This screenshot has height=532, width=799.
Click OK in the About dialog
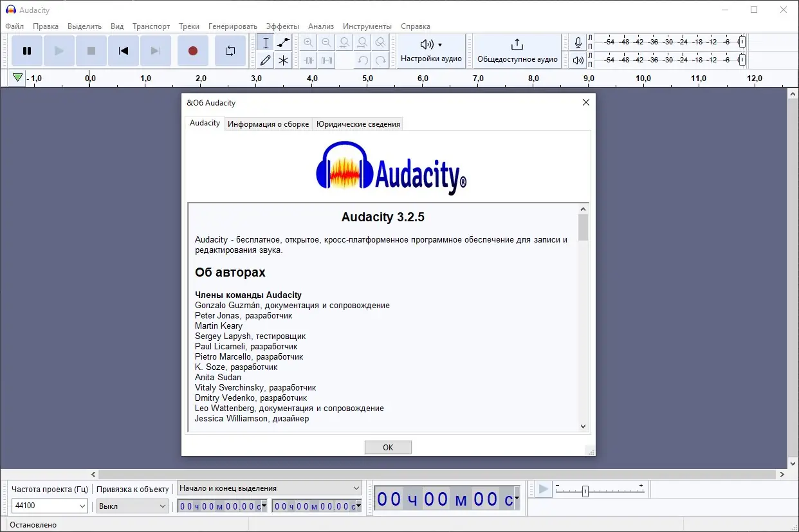[x=388, y=447]
